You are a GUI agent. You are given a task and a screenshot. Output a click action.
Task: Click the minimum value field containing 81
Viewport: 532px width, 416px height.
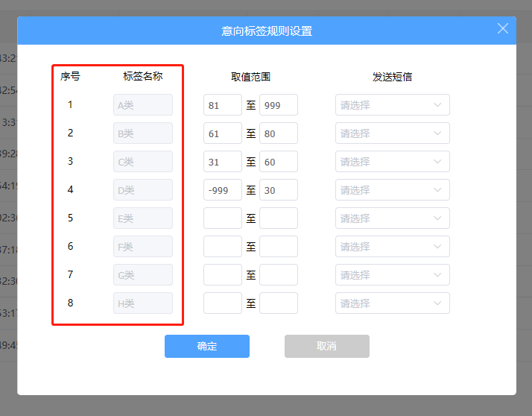pyautogui.click(x=222, y=105)
